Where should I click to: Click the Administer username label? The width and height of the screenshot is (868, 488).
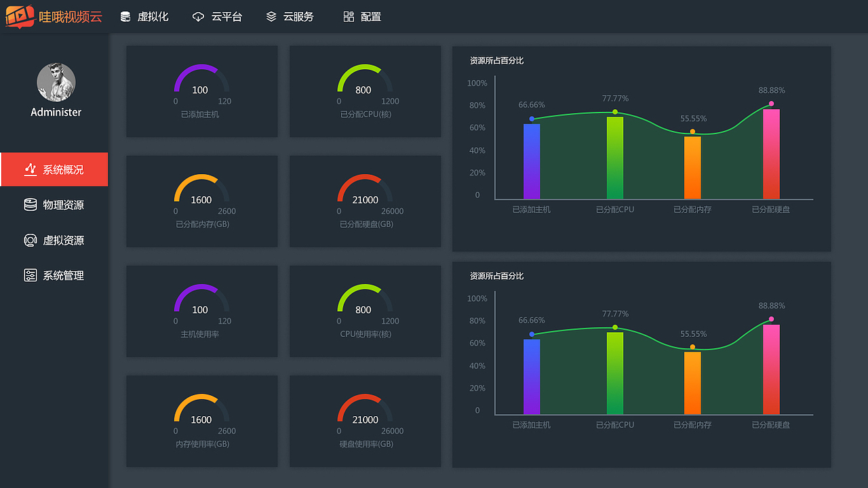(x=56, y=113)
